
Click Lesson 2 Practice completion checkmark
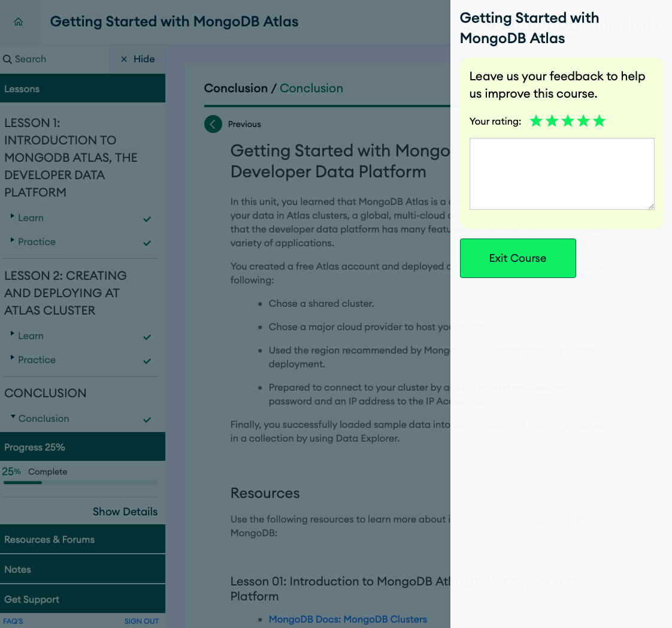[147, 361]
